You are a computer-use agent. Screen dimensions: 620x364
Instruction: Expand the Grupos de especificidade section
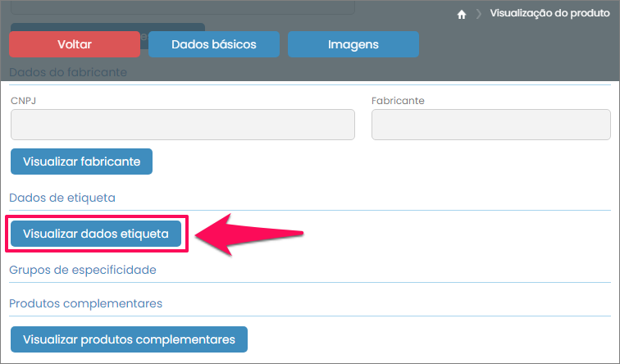click(x=83, y=269)
